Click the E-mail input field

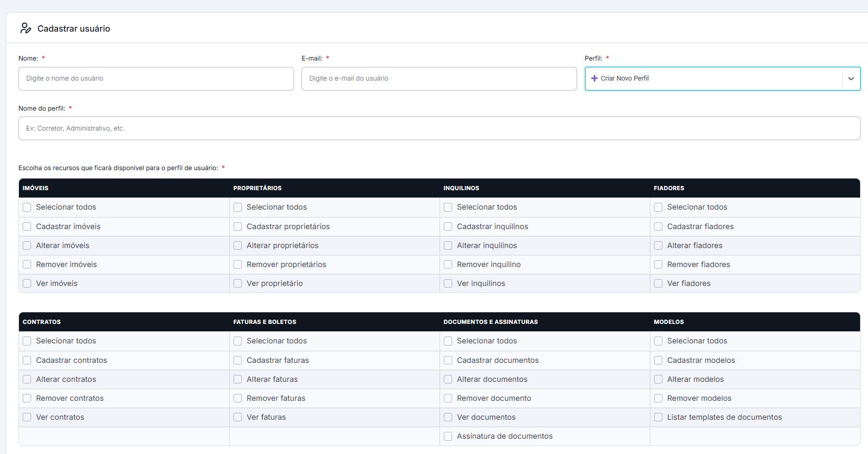(439, 78)
